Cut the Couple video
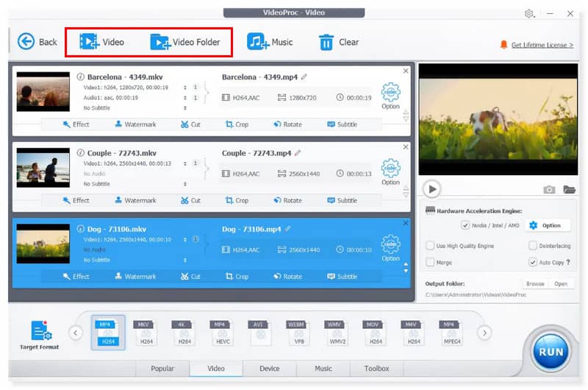This screenshot has height=390, width=588. tap(190, 200)
